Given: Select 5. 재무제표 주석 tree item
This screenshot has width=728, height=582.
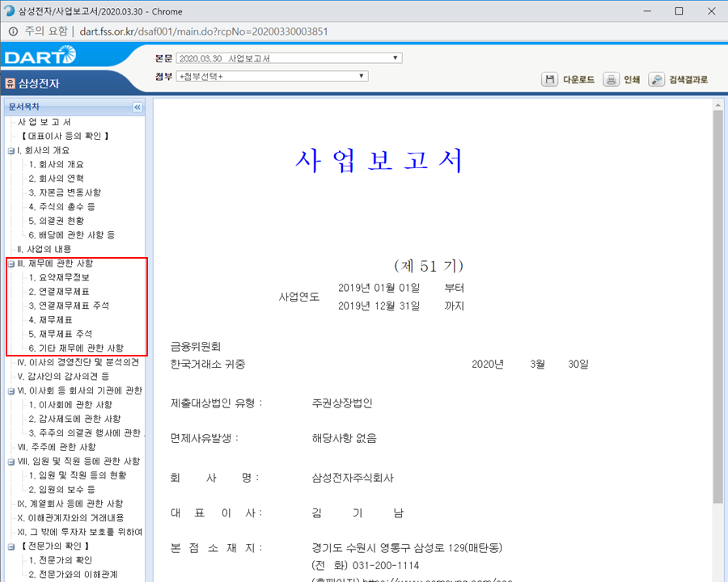Looking at the screenshot, I should coord(61,334).
